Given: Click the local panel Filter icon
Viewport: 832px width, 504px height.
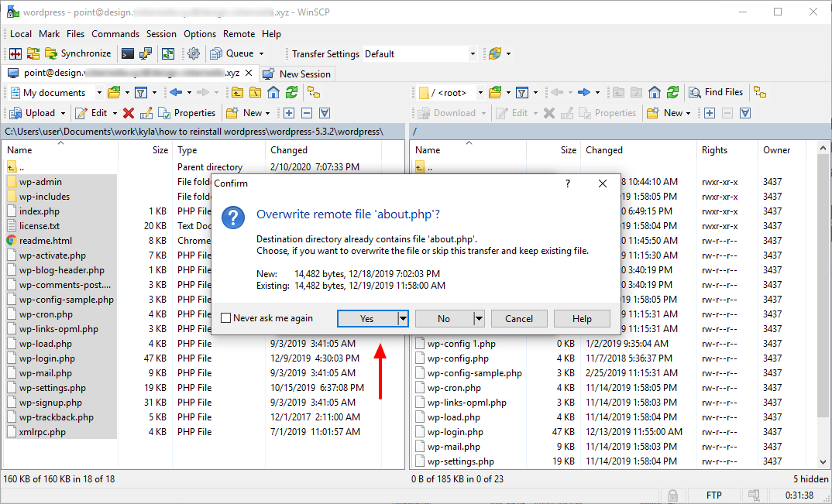Looking at the screenshot, I should 141,93.
